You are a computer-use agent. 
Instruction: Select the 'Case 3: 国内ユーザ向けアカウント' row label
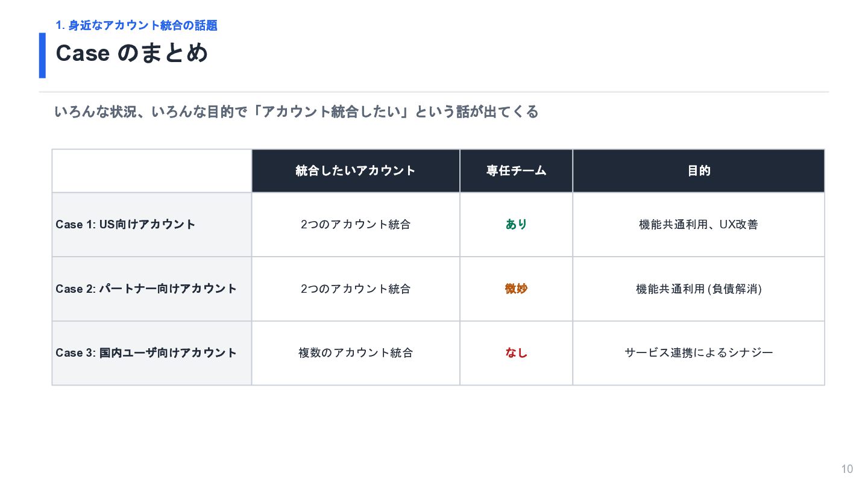coord(146,352)
